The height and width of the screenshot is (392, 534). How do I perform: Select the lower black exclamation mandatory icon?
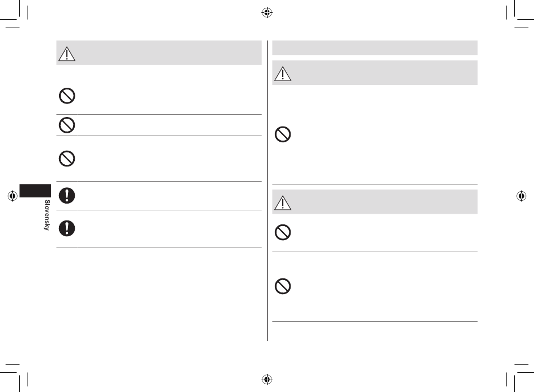pos(67,228)
